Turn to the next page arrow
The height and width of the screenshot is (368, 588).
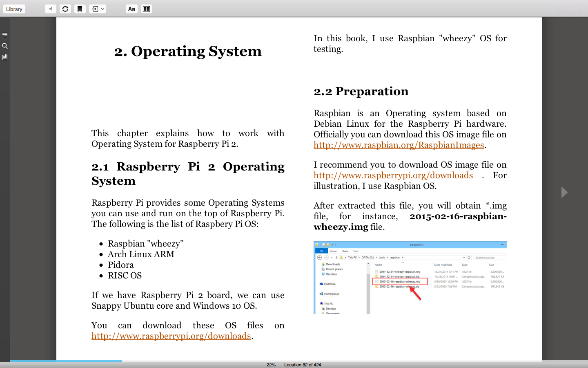(x=564, y=192)
